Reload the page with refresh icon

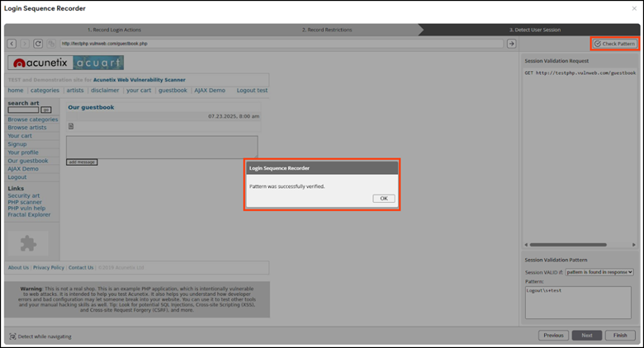pyautogui.click(x=38, y=44)
